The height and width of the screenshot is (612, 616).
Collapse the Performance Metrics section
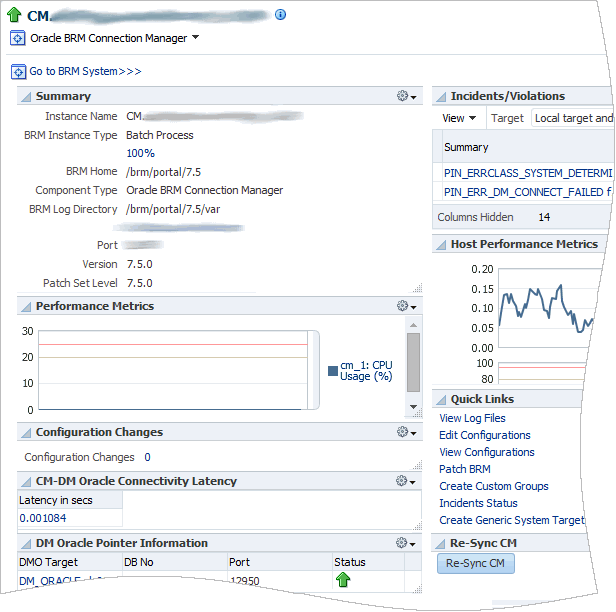[x=26, y=306]
